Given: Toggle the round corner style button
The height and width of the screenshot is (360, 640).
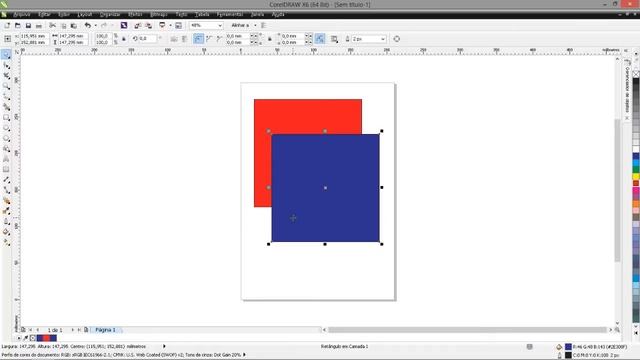Looking at the screenshot, I should click(198, 39).
